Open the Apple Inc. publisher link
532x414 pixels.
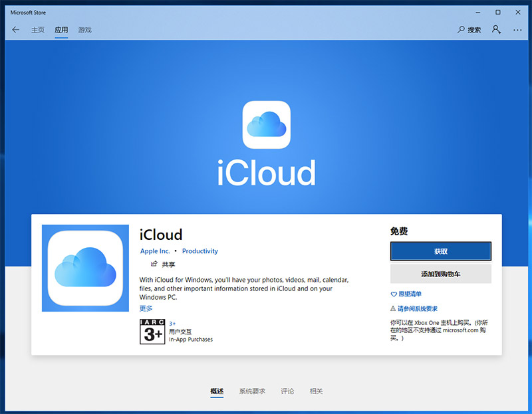tap(155, 251)
